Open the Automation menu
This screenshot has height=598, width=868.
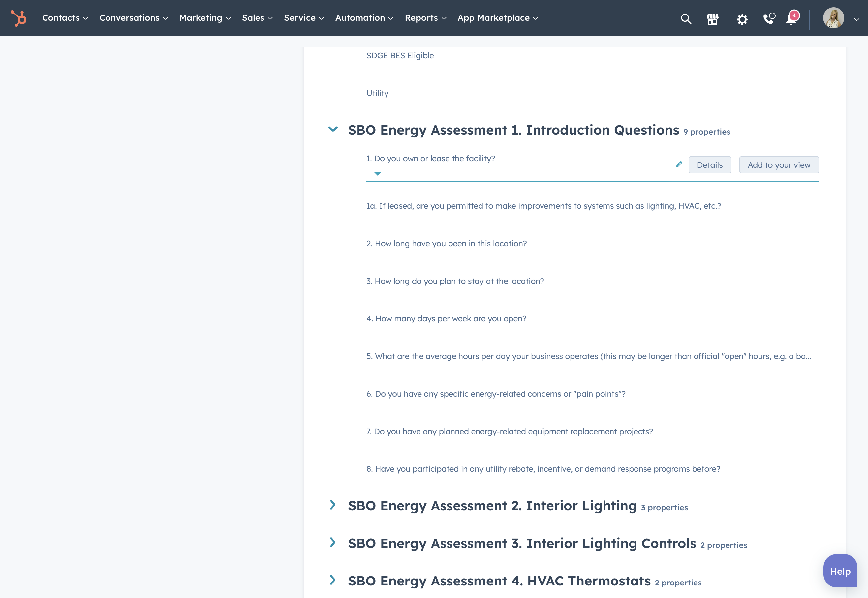[364, 17]
